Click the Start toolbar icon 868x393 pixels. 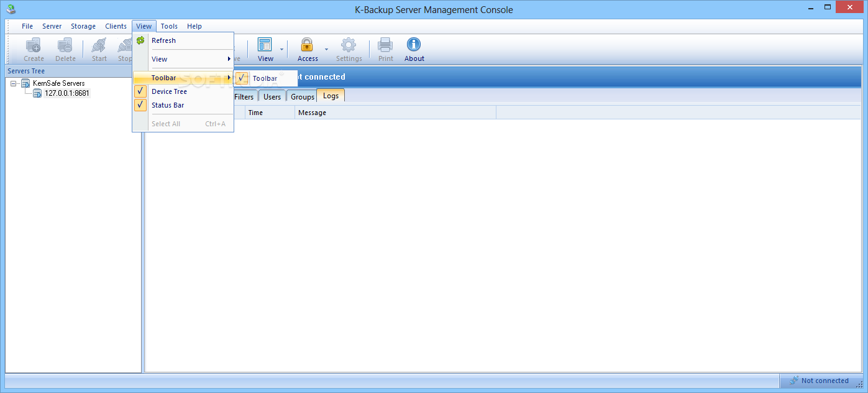pos(99,45)
